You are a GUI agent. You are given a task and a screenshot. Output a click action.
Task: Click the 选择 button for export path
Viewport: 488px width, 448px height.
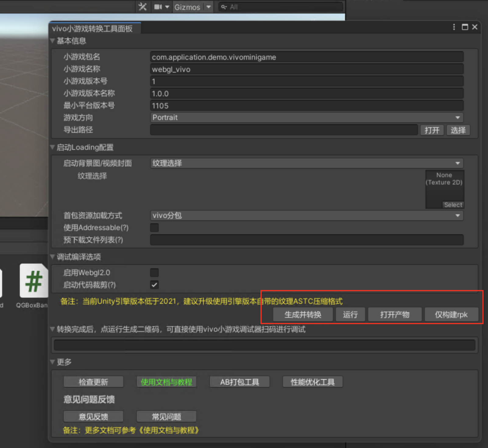(x=458, y=130)
